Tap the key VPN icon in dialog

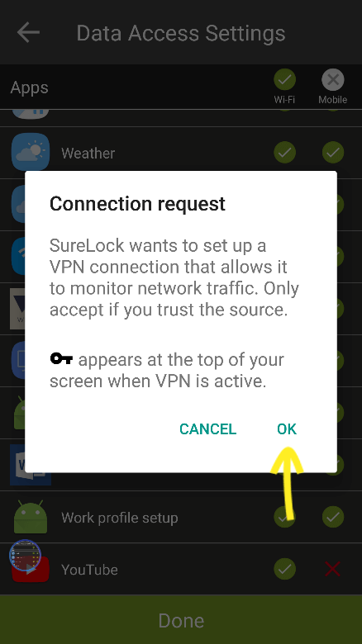[61, 358]
